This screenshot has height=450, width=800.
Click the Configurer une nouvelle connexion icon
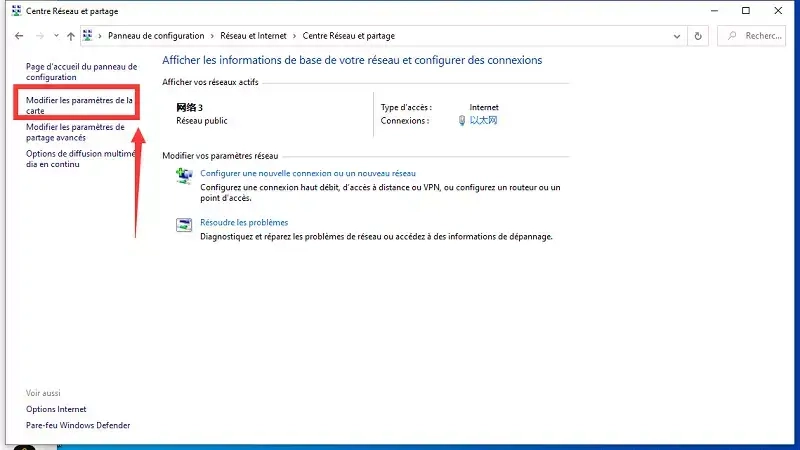[x=184, y=176]
